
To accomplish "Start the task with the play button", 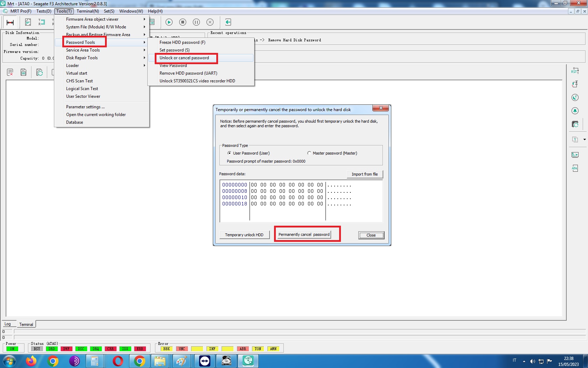I will [169, 22].
